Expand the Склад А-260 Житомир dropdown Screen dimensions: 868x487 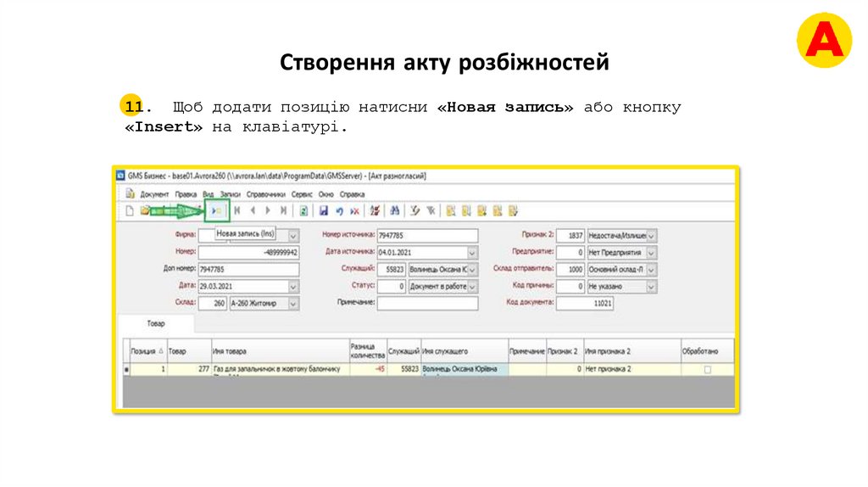pyautogui.click(x=293, y=304)
